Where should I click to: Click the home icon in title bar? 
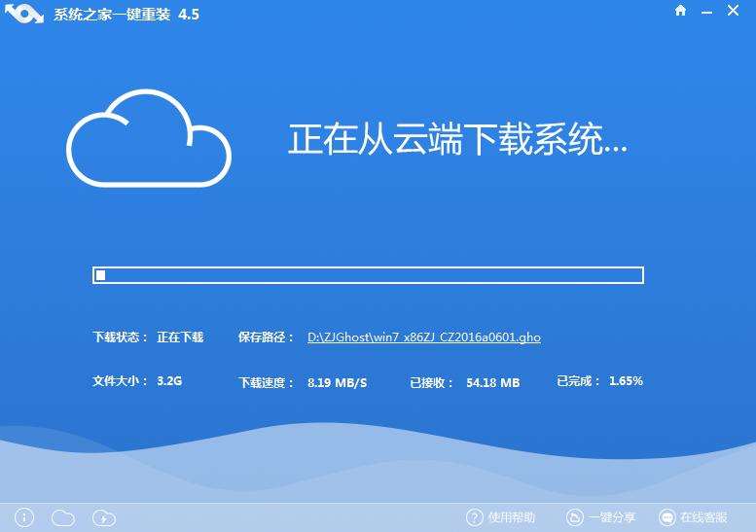click(680, 11)
